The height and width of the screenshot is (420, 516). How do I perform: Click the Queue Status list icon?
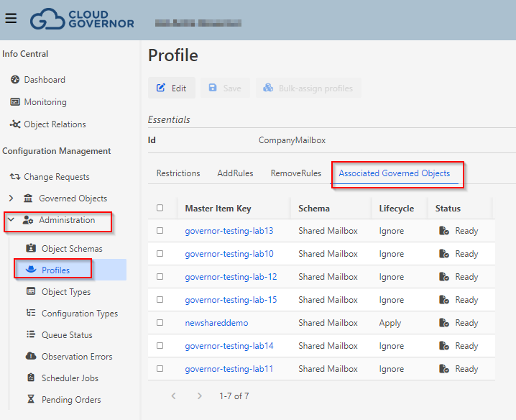31,334
